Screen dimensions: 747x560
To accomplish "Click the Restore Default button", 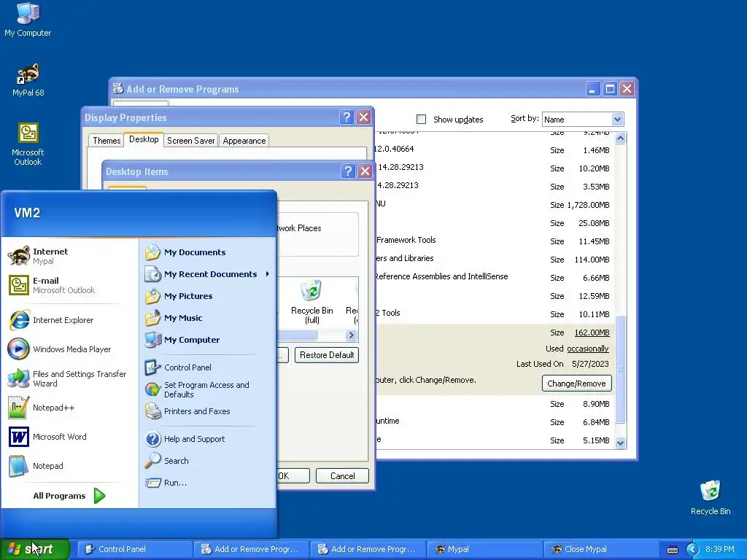I will tap(327, 355).
